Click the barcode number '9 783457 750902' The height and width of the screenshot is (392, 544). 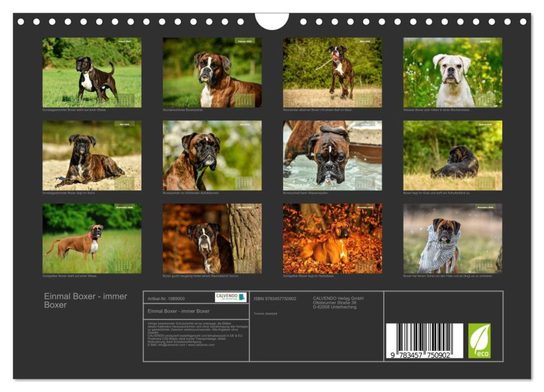(x=420, y=355)
